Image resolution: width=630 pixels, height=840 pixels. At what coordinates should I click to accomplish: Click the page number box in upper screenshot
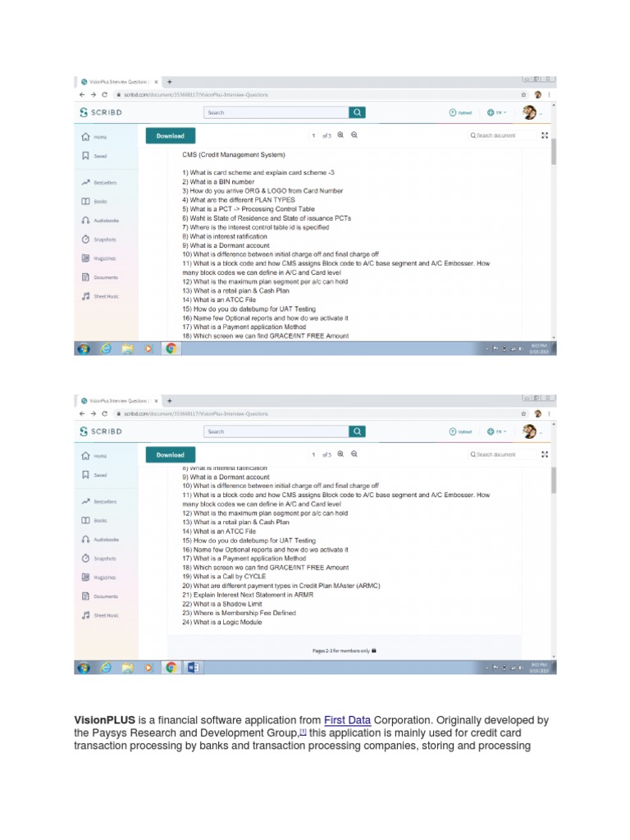pyautogui.click(x=313, y=135)
